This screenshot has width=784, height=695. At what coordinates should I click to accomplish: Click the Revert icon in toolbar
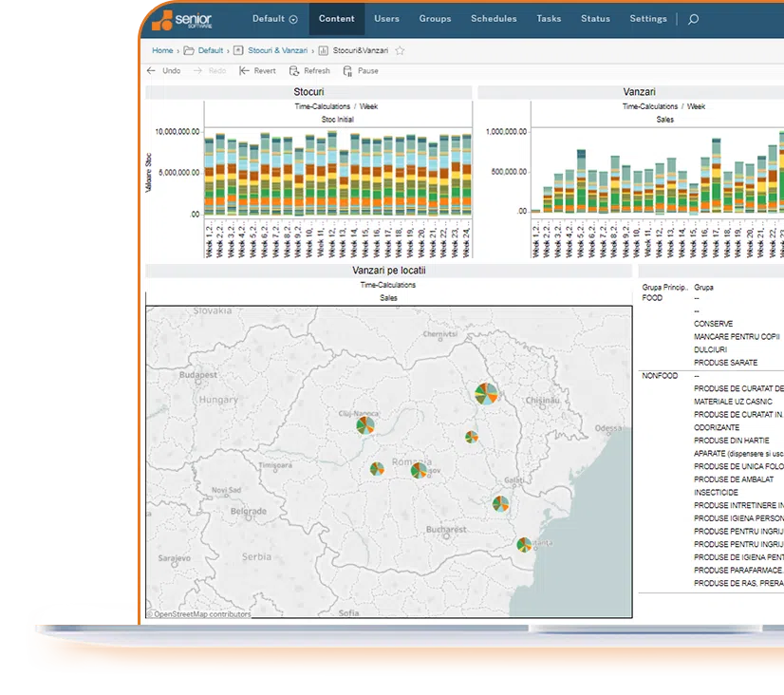coord(244,71)
